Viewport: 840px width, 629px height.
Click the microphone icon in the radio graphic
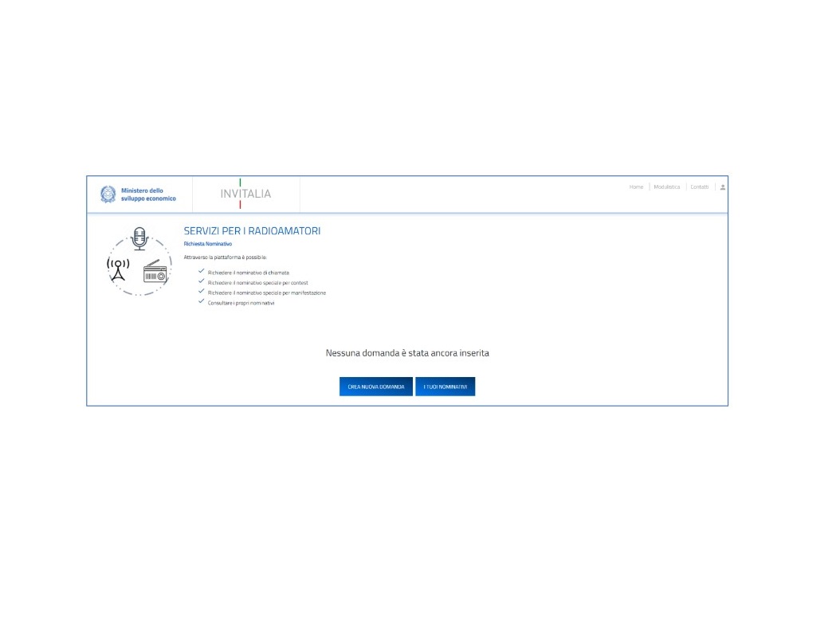coord(139,238)
